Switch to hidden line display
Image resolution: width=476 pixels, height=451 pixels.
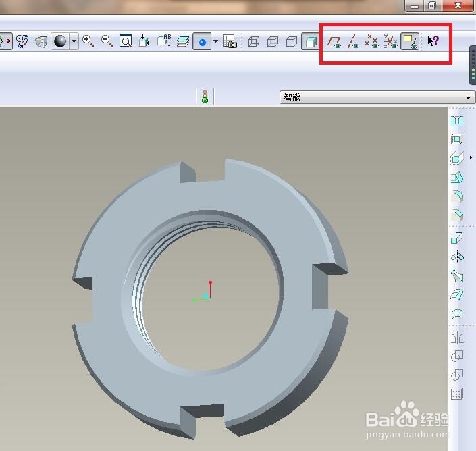click(x=273, y=41)
